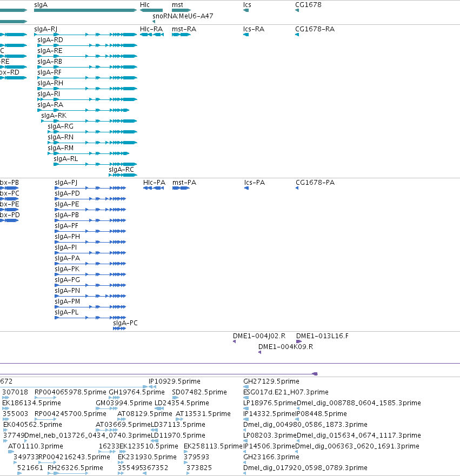Select transcript slgA-RJ
460x476 pixels.
click(x=85, y=35)
